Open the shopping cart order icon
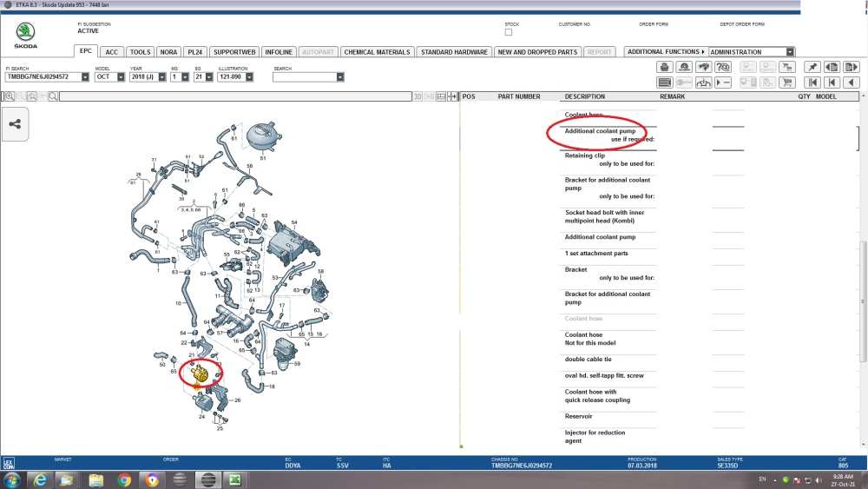Image resolution: width=868 pixels, height=489 pixels. (786, 83)
